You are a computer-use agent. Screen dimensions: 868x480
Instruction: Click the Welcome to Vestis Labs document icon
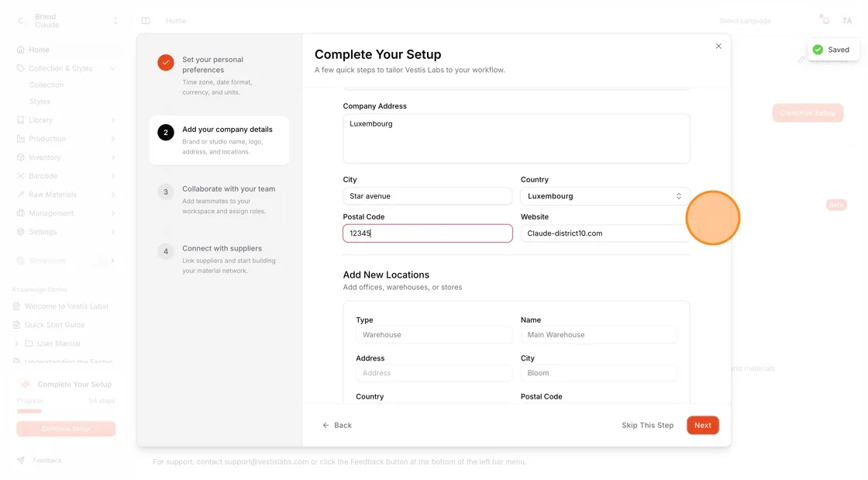point(16,306)
